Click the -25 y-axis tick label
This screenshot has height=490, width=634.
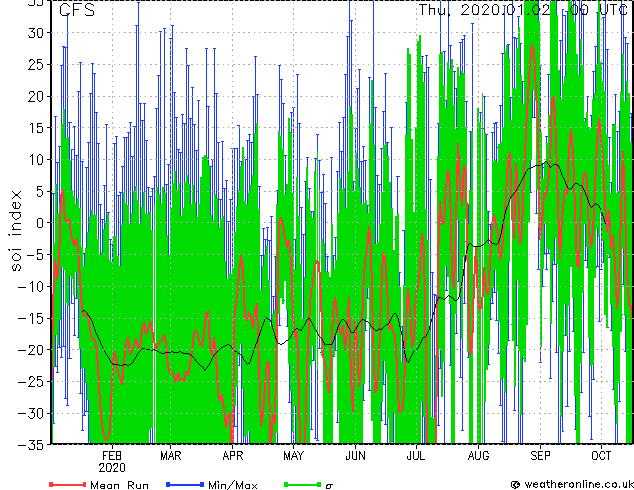coord(32,382)
